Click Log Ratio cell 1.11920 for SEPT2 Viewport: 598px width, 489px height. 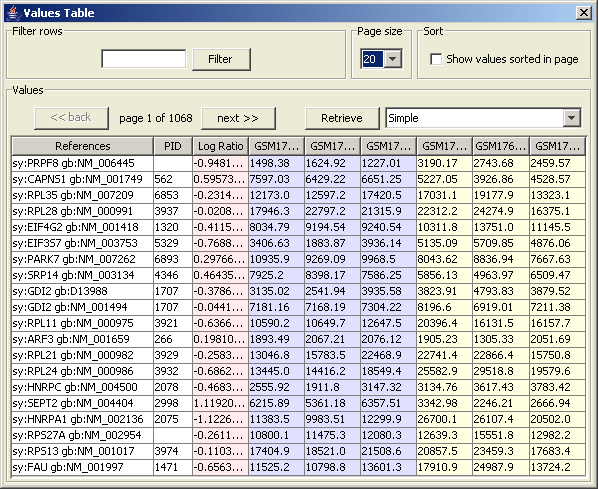[x=220, y=403]
